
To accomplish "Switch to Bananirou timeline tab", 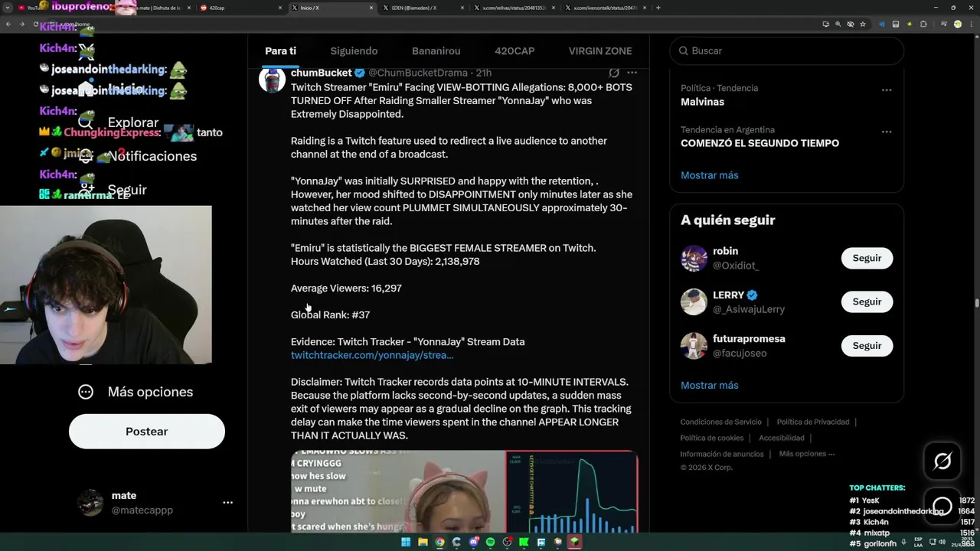I will [x=436, y=51].
